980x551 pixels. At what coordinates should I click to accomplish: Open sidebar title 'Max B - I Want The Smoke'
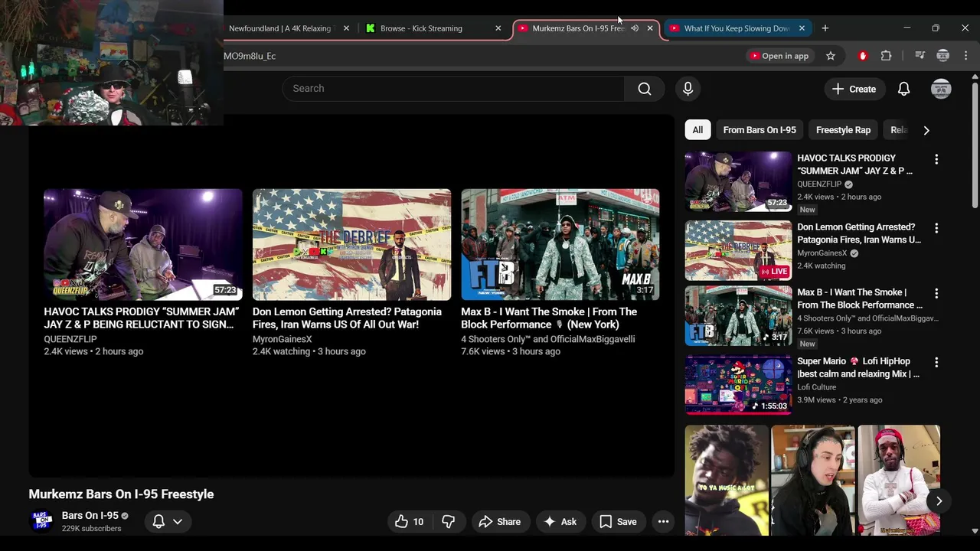(860, 298)
